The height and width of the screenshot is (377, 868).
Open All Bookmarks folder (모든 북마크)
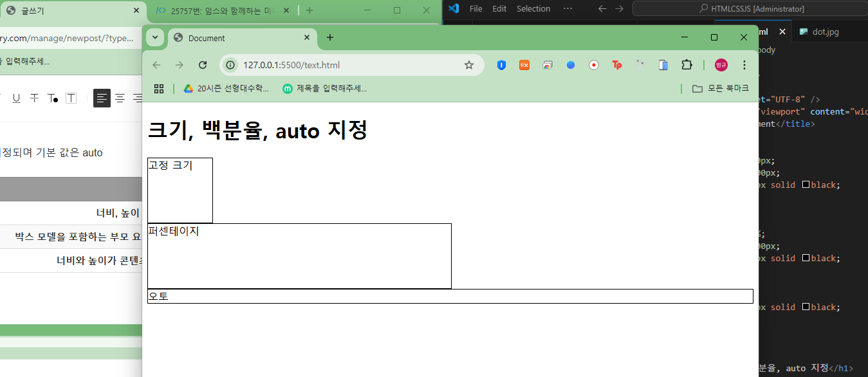coord(721,89)
